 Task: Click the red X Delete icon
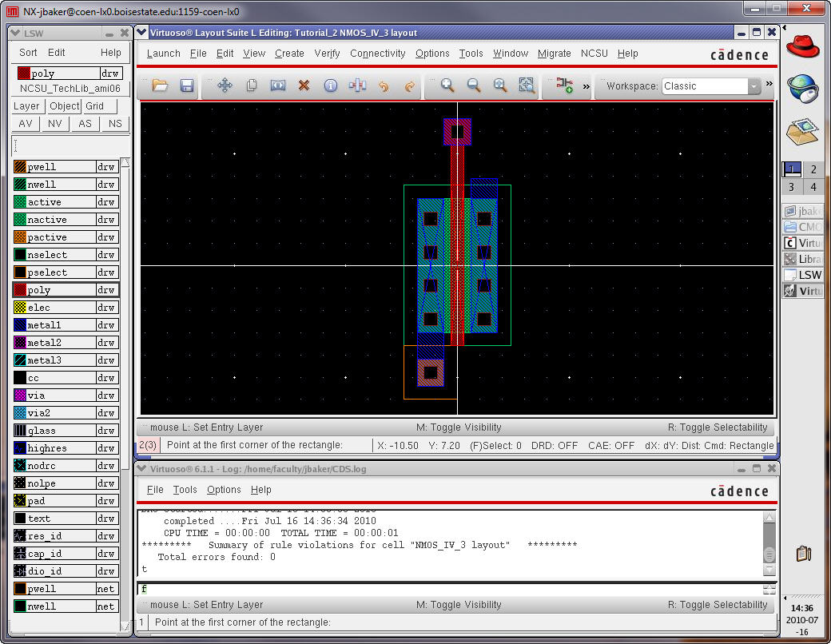[304, 85]
